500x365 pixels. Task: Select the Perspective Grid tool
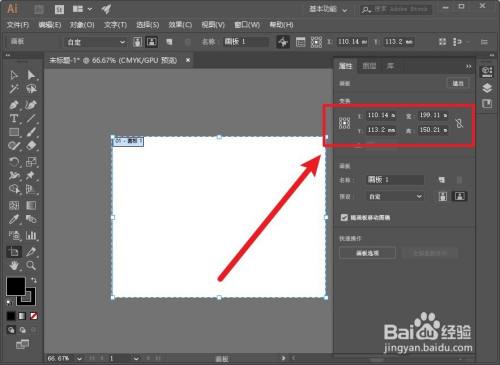click(x=31, y=189)
